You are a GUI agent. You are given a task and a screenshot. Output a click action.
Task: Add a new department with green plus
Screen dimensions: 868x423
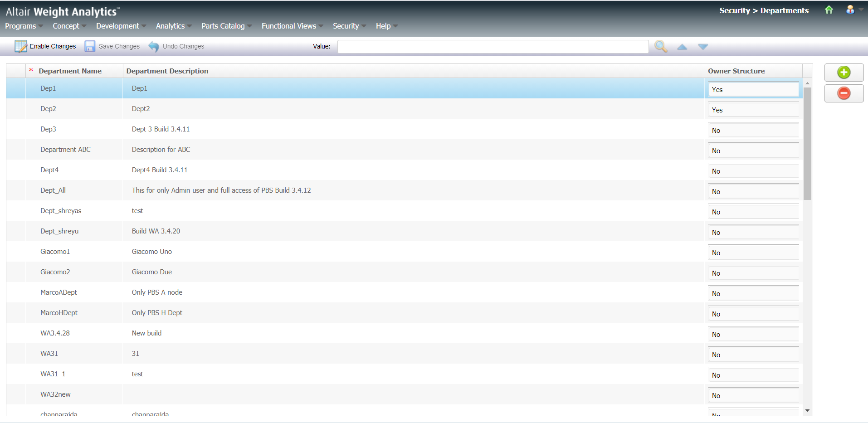[844, 73]
